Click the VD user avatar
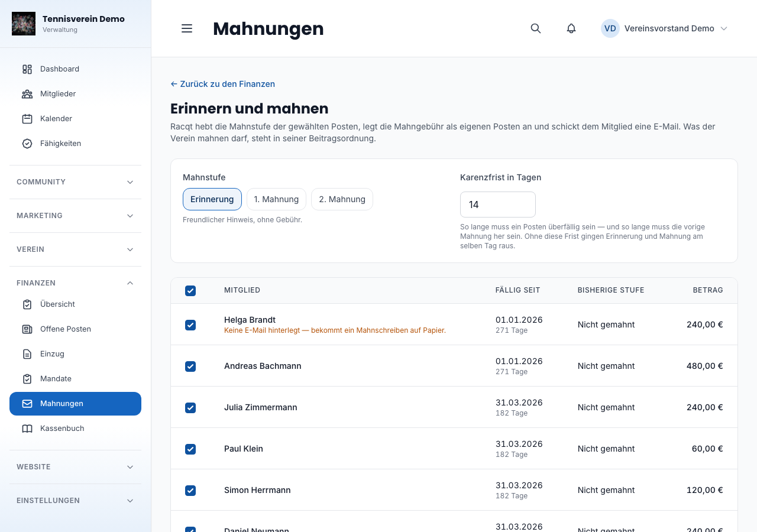 click(610, 28)
